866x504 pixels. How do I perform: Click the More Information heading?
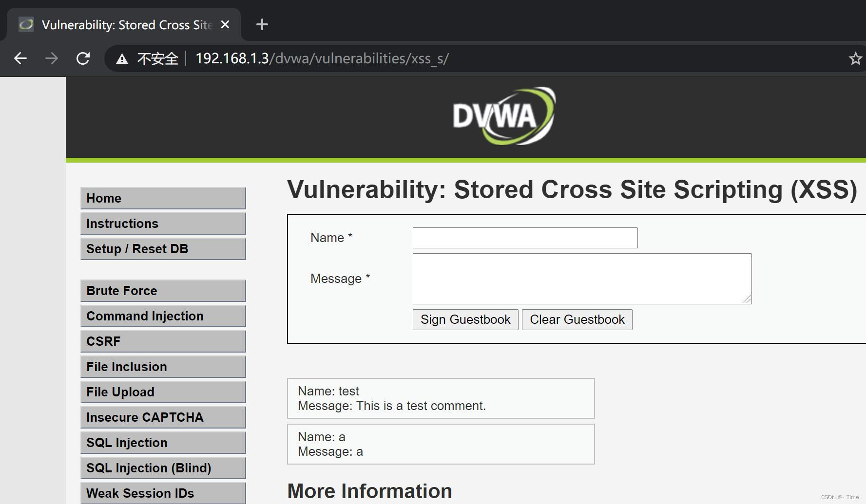370,491
